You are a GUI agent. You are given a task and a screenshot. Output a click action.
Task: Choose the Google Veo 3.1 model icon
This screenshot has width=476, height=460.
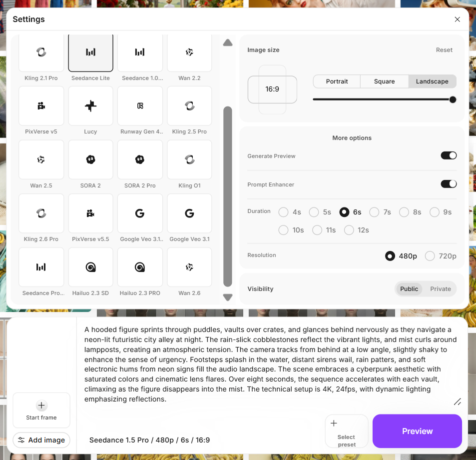click(x=189, y=213)
